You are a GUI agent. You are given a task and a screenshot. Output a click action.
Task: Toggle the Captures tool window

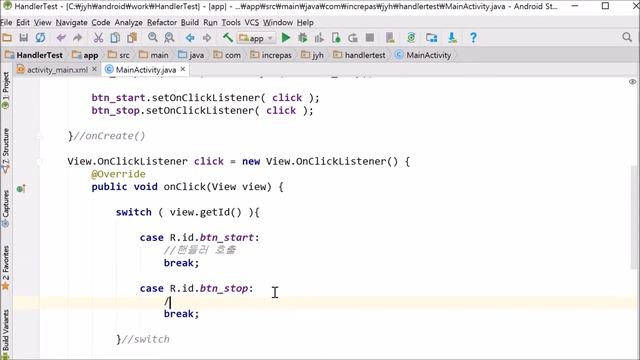coord(6,208)
